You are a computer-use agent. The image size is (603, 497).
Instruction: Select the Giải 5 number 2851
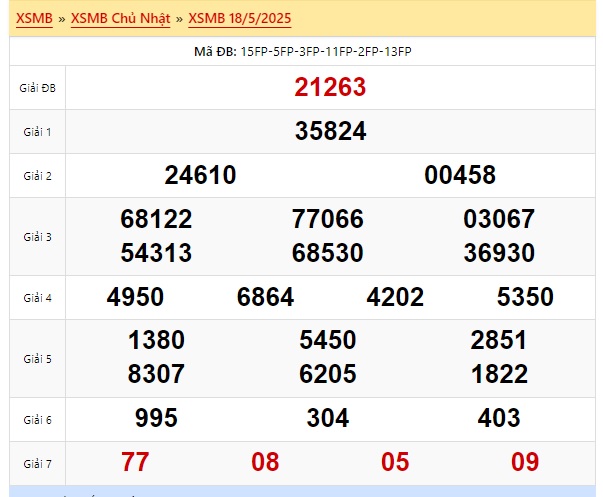tap(499, 340)
